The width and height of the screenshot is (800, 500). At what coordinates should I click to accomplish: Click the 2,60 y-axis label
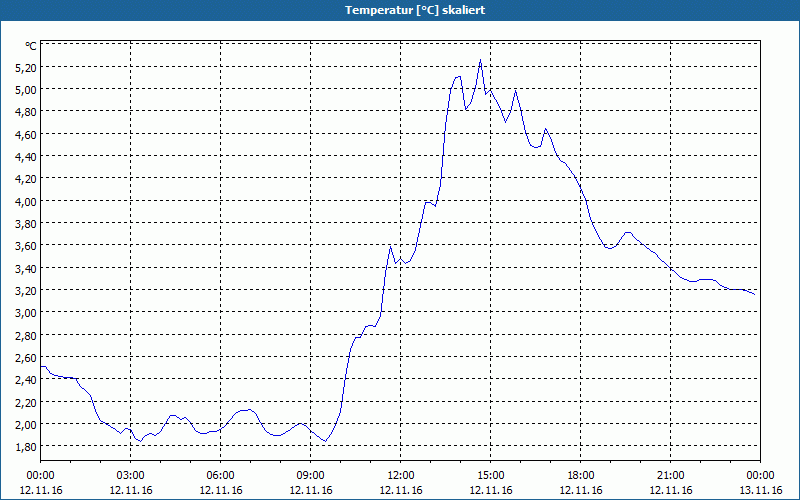27,358
